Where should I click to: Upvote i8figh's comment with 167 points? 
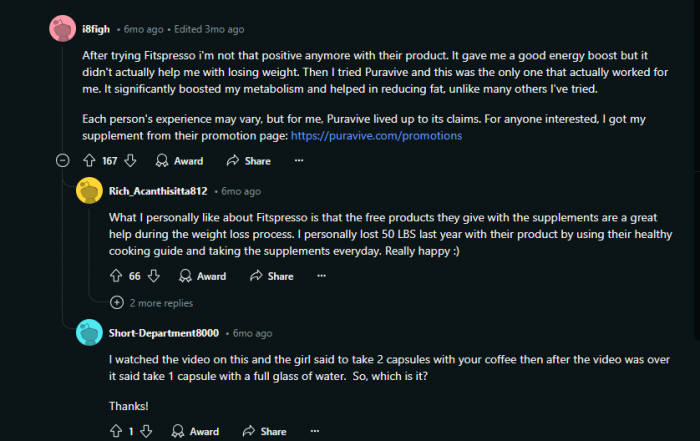pyautogui.click(x=89, y=161)
